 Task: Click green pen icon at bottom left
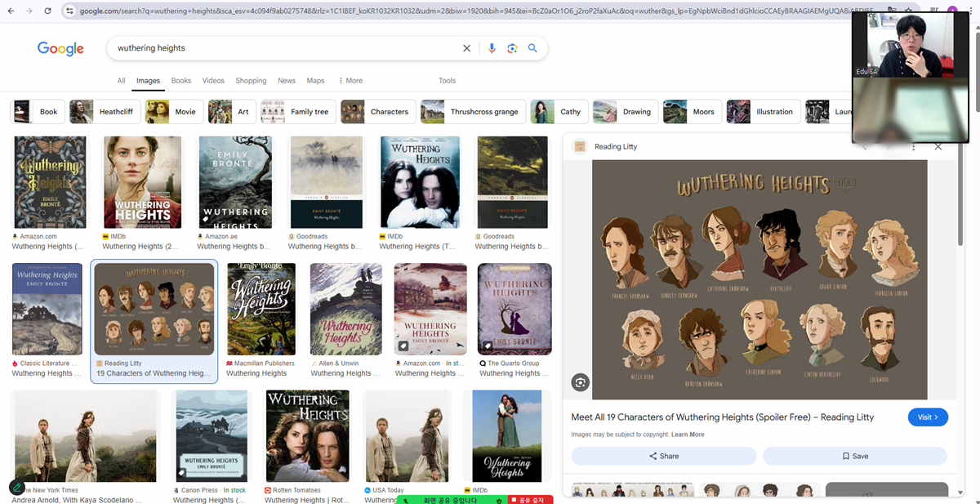click(x=17, y=488)
